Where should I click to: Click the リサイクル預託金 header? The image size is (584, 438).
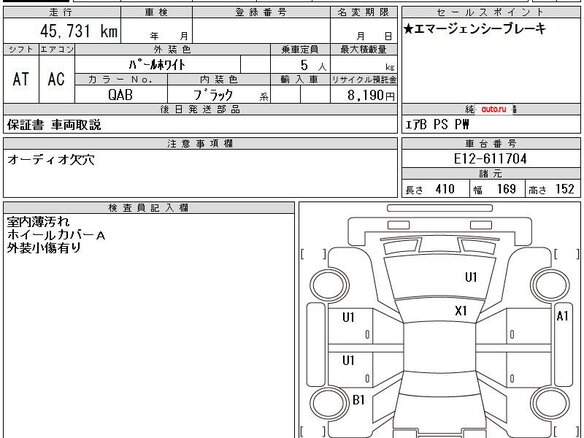tap(364, 79)
